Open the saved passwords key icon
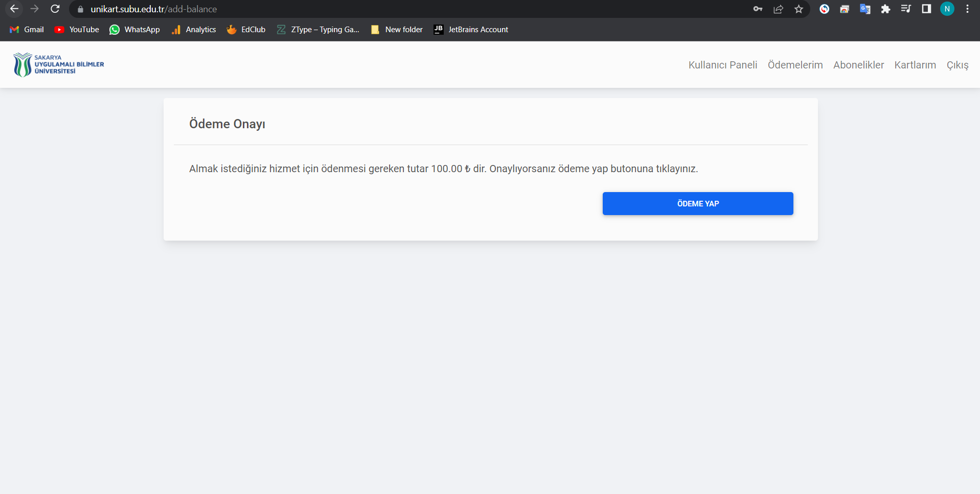 point(758,9)
